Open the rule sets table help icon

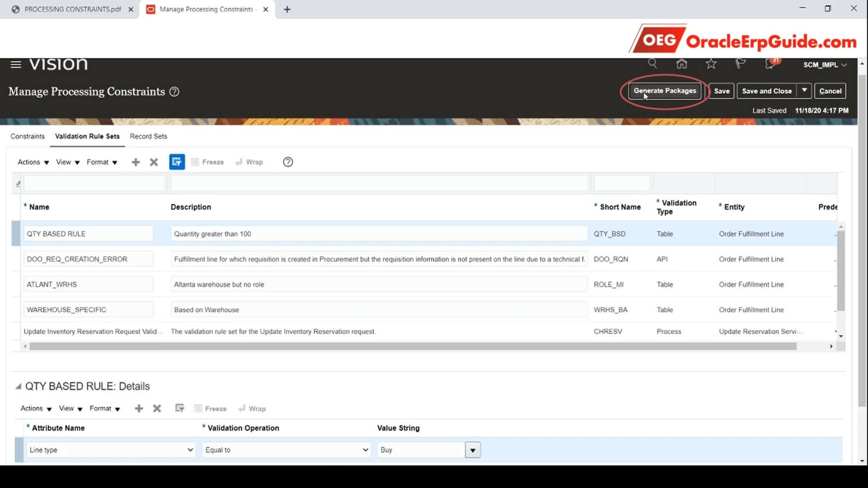pos(288,162)
